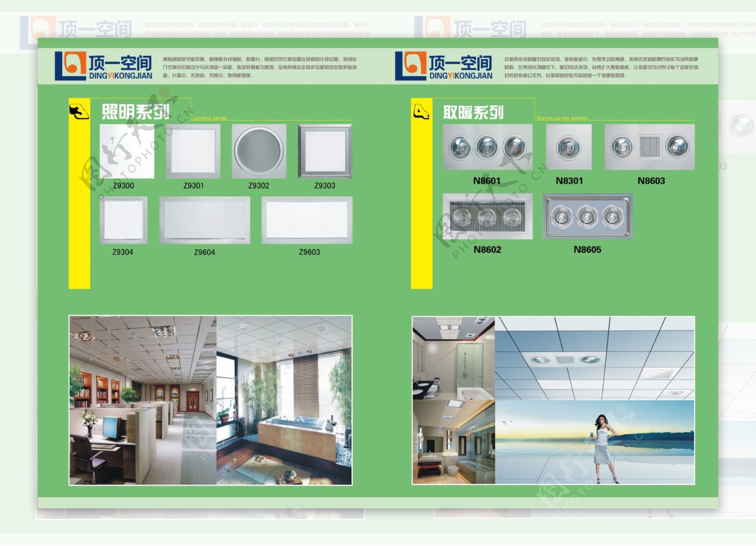Click the Z9604 model label
This screenshot has height=546, width=756.
[205, 252]
